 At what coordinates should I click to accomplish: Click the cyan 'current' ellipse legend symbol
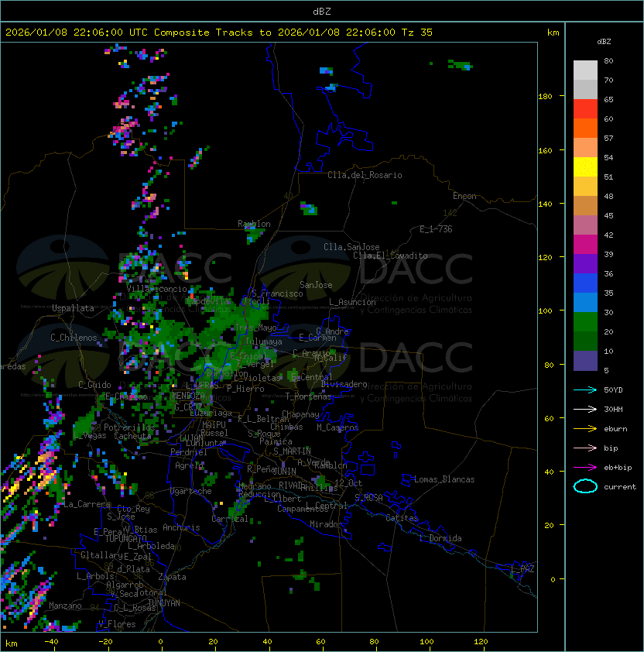click(x=585, y=486)
